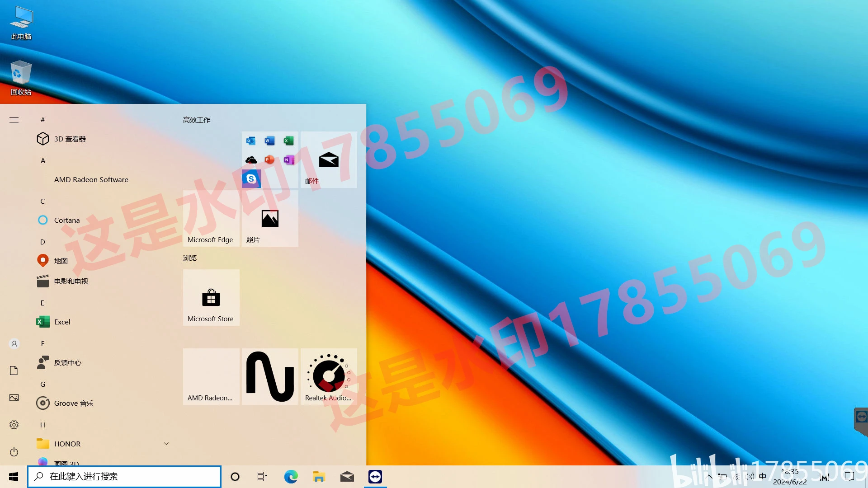
Task: Open Outlook in the Office tile group
Action: (x=251, y=141)
